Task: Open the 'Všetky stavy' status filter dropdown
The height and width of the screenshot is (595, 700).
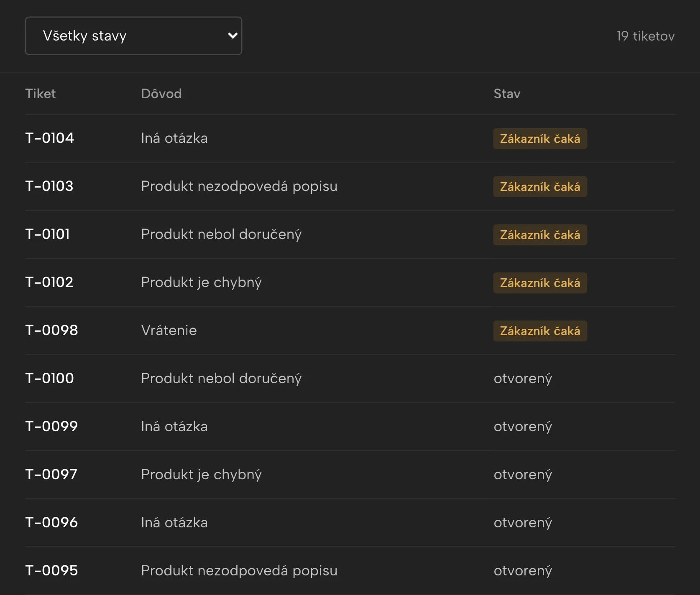Action: click(x=133, y=36)
